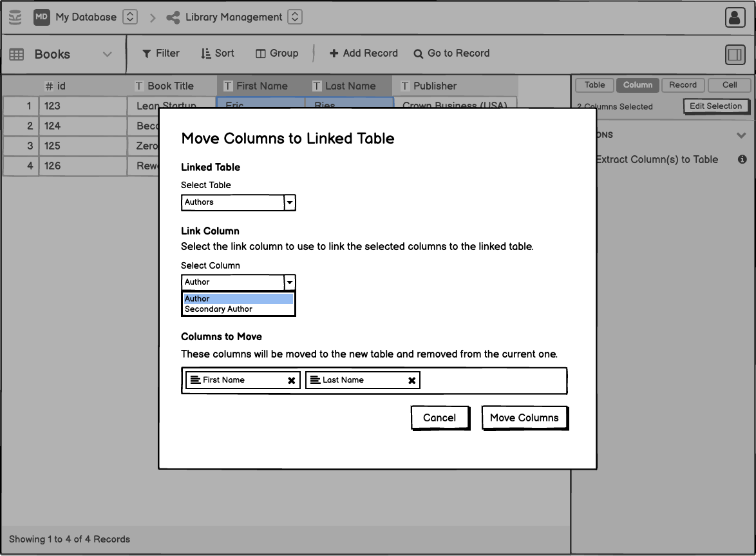Viewport: 756px width, 556px height.
Task: Expand the Books table chevron
Action: 107,55
